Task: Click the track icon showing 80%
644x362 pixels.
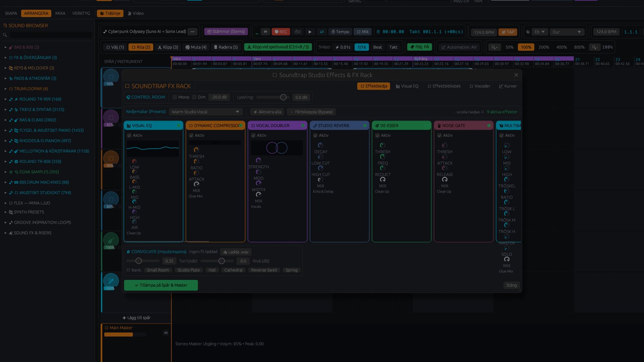Action: coord(111,199)
